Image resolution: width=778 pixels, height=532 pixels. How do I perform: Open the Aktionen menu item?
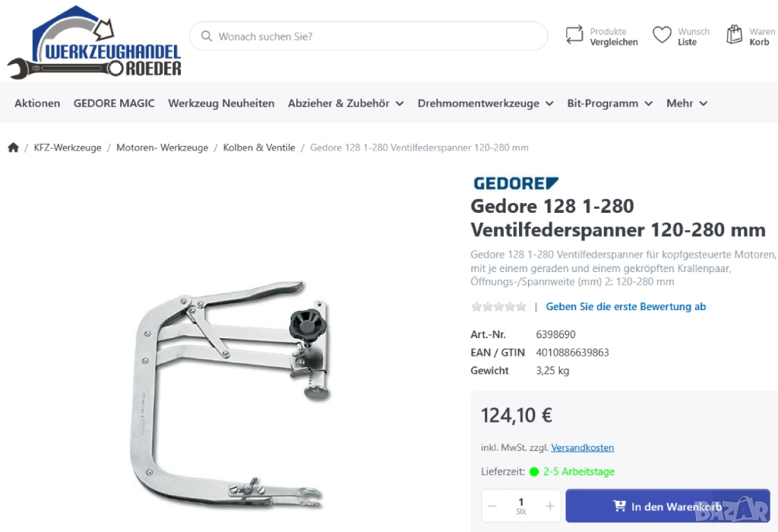[x=37, y=103]
